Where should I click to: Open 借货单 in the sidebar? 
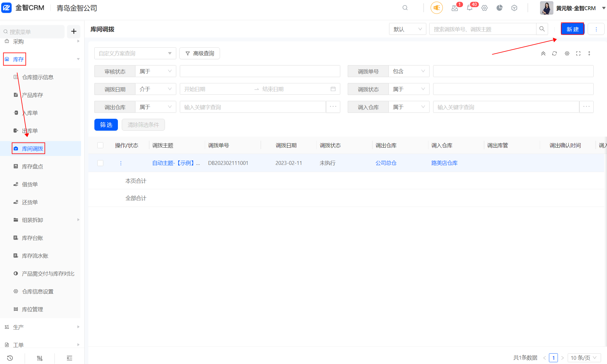[x=30, y=184]
